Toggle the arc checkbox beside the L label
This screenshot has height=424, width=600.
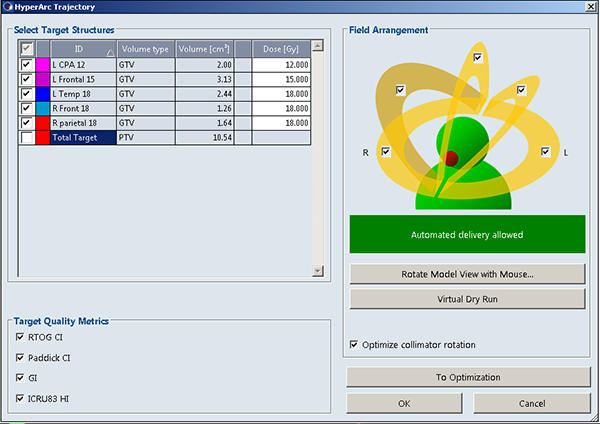tap(545, 152)
